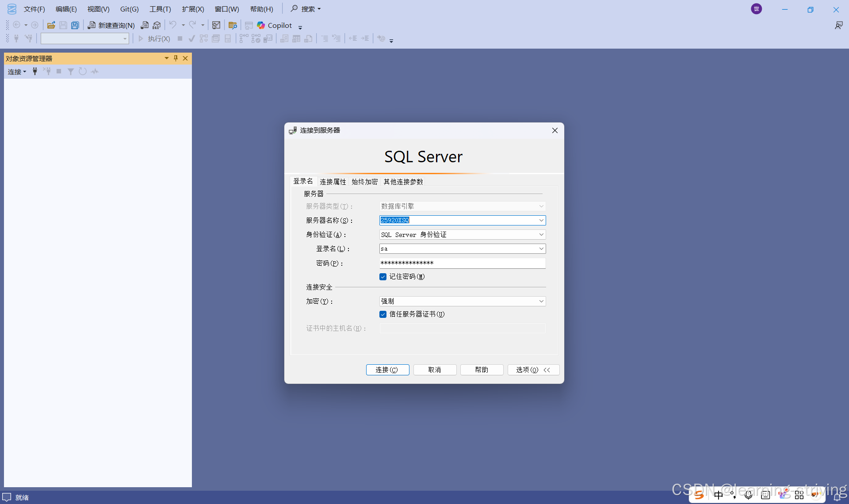Click the 帮助 button in dialog
The height and width of the screenshot is (504, 849).
tap(482, 370)
